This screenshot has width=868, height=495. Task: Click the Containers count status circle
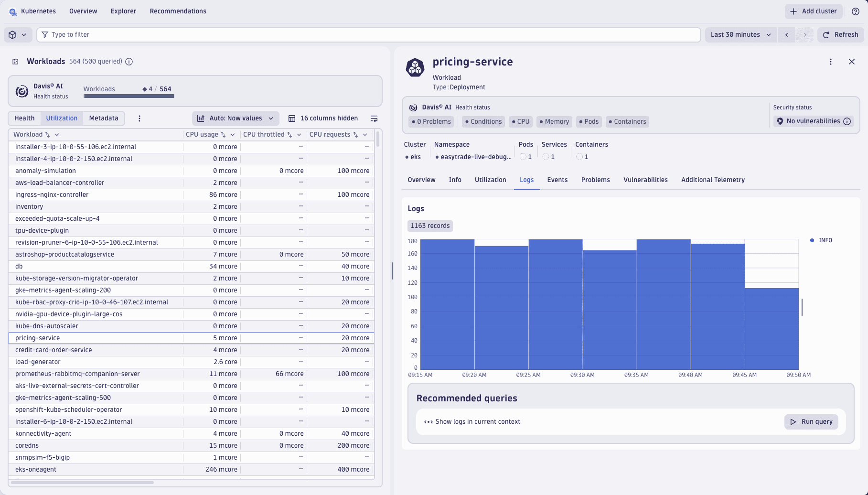[x=579, y=157]
